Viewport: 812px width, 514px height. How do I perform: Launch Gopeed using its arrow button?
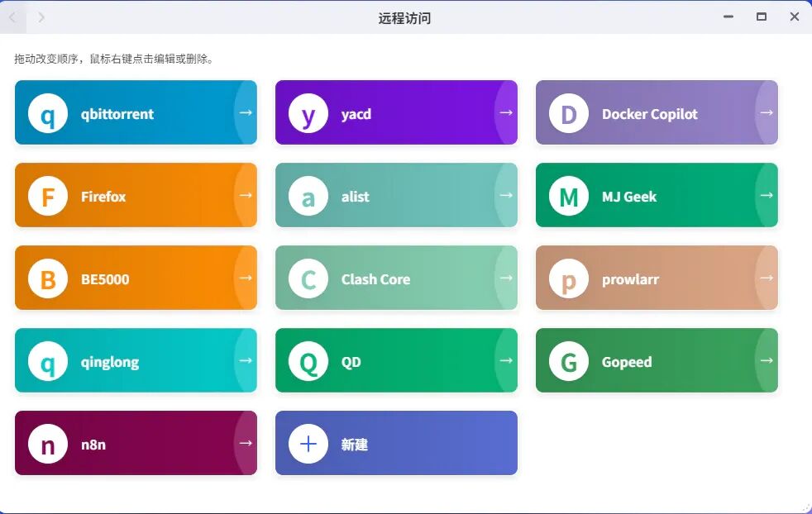pos(767,360)
